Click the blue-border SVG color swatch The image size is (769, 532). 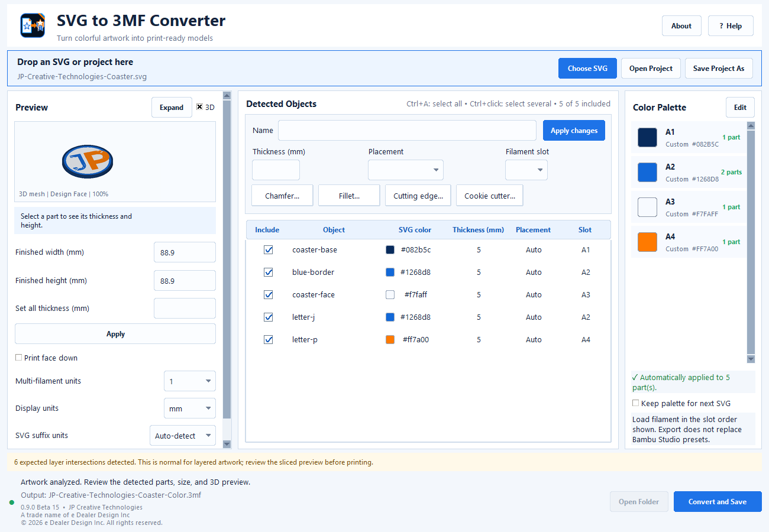[390, 273]
